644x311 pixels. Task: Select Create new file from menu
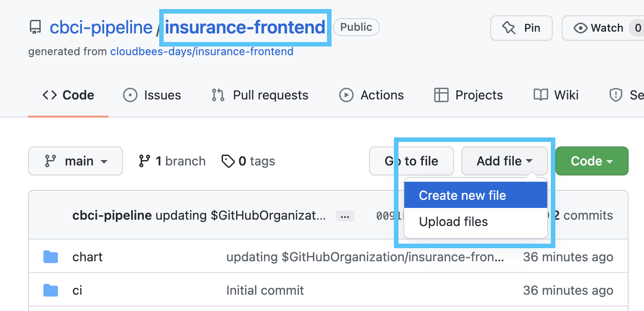pos(475,195)
